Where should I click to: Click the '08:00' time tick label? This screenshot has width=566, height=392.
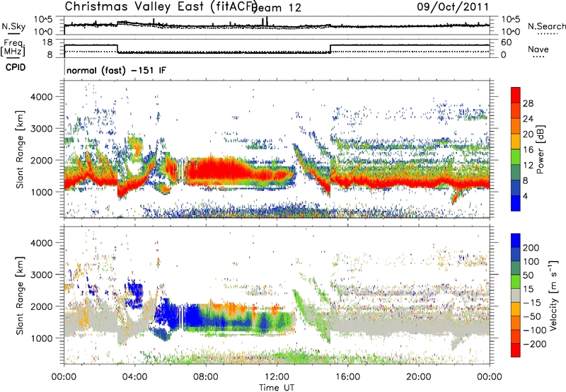pos(206,377)
